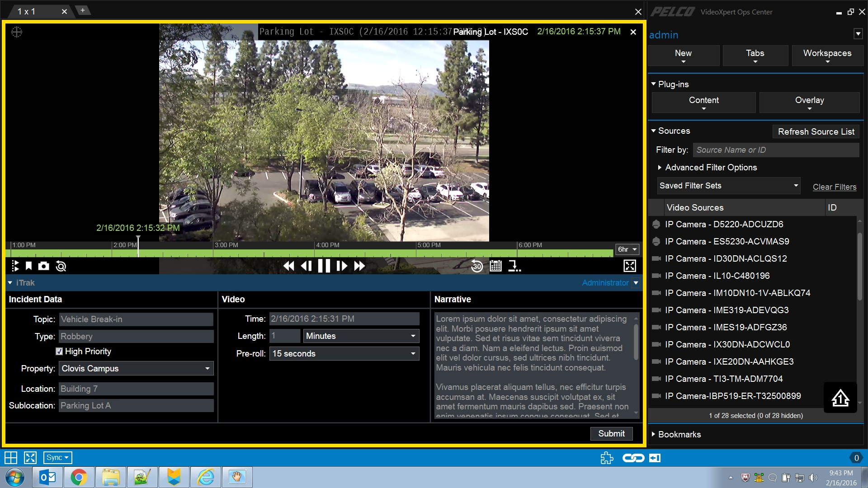Pause the video playback

pyautogui.click(x=324, y=266)
